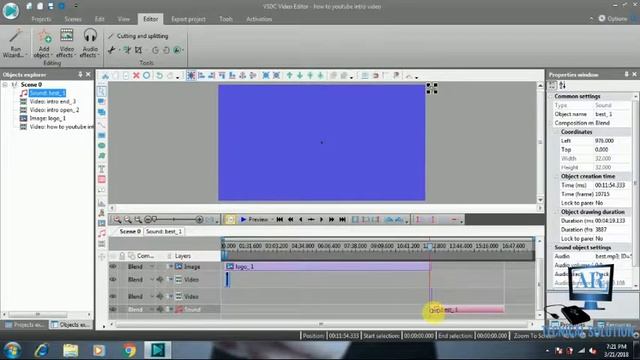Switch to the Export project tab
This screenshot has width=640, height=360.
coord(189,19)
